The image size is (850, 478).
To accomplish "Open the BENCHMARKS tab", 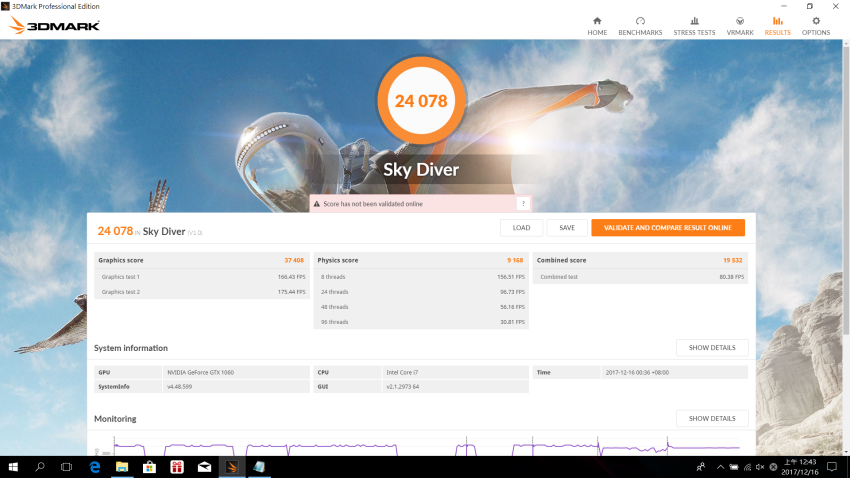I will pyautogui.click(x=640, y=26).
